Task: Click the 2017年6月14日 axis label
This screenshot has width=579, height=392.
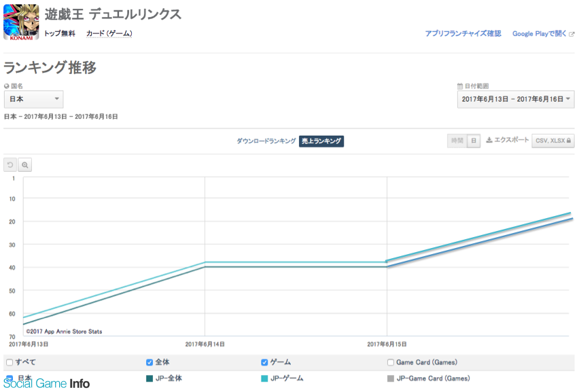Action: pos(205,344)
